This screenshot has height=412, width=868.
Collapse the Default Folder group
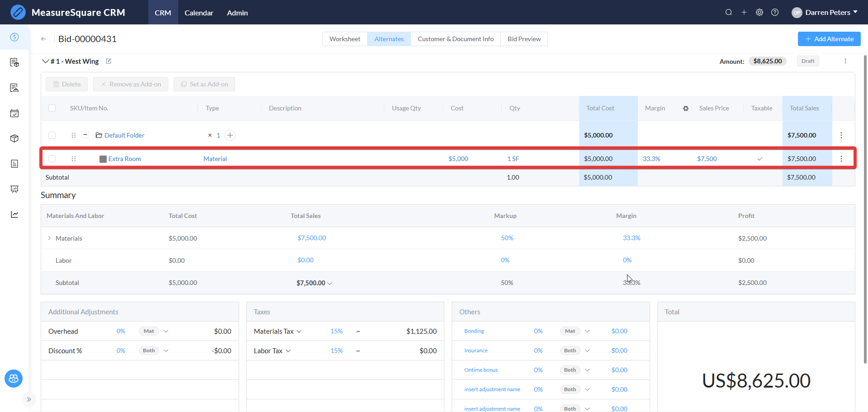pos(85,135)
